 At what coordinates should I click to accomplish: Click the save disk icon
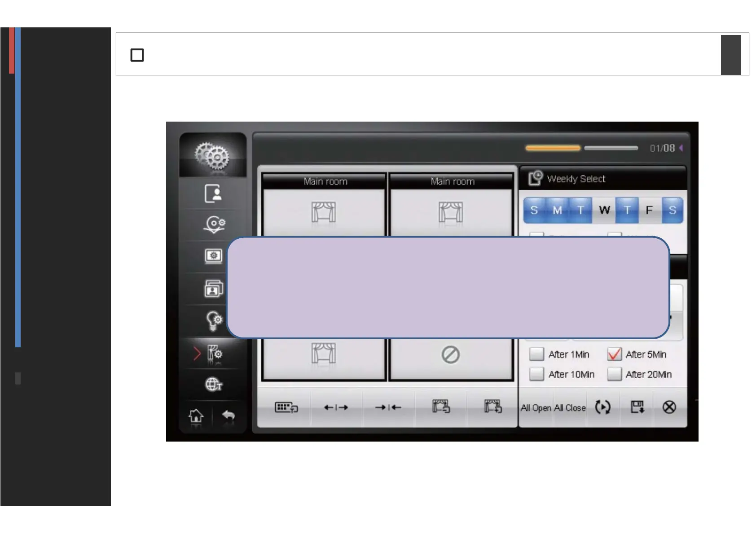coord(637,407)
